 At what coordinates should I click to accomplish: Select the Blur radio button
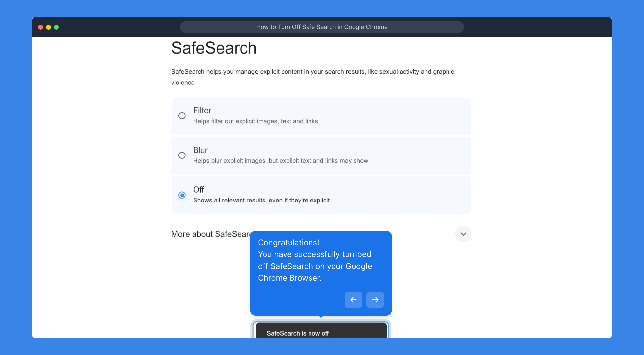182,155
